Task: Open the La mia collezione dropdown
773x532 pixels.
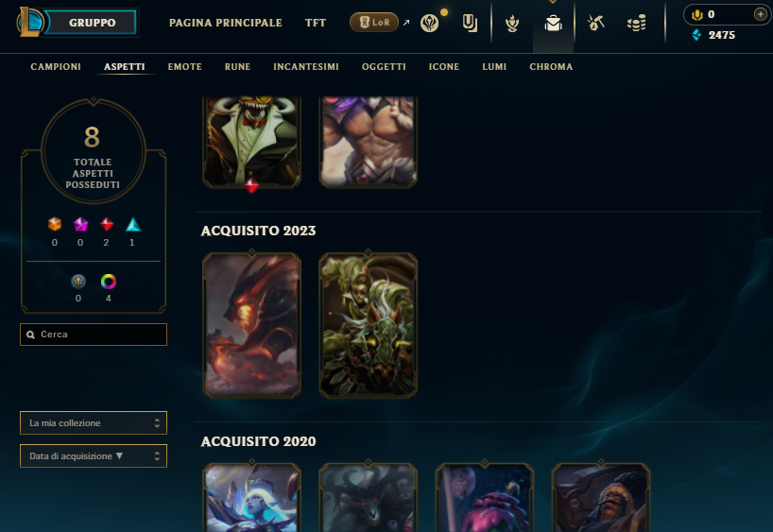Action: (x=94, y=422)
